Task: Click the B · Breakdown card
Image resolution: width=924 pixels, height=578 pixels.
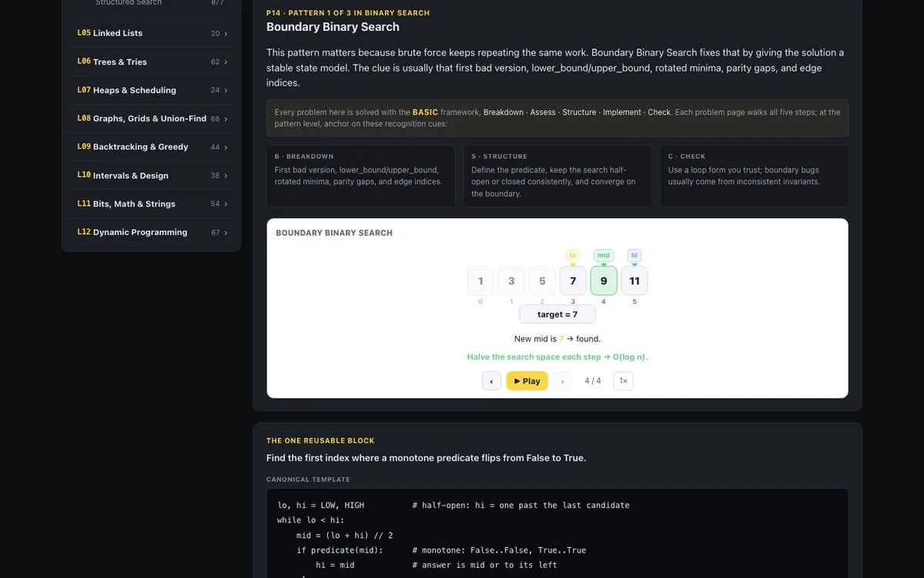Action: (360, 176)
